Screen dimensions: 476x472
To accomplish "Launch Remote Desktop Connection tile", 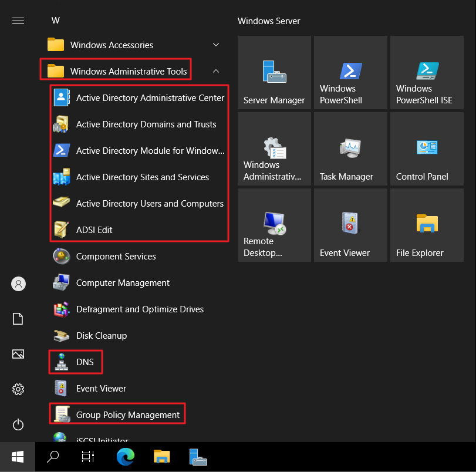I will pyautogui.click(x=275, y=225).
